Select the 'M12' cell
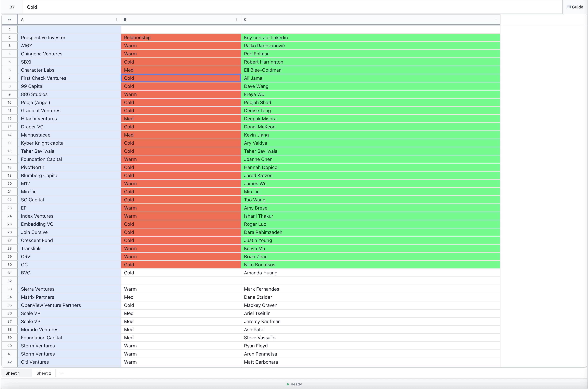 click(69, 184)
